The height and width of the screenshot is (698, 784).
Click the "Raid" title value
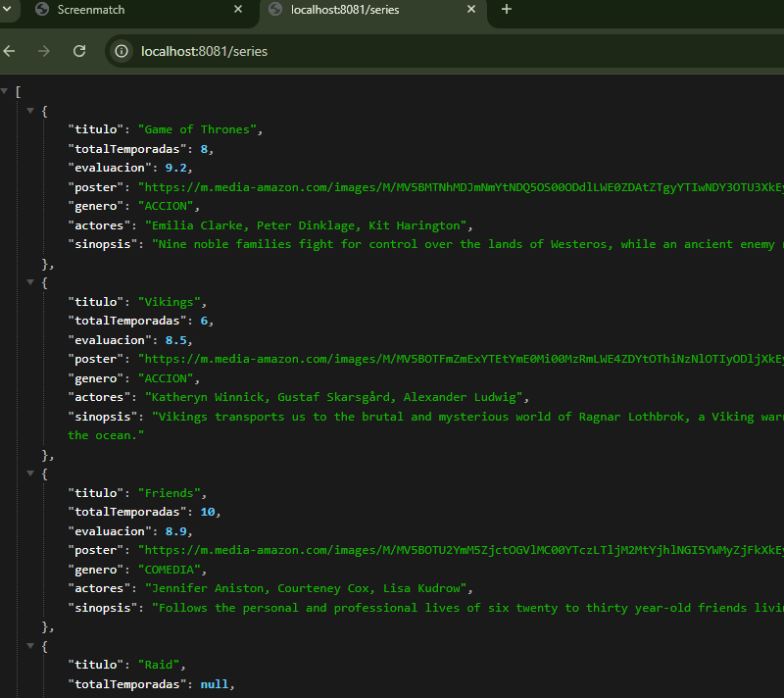pos(159,665)
